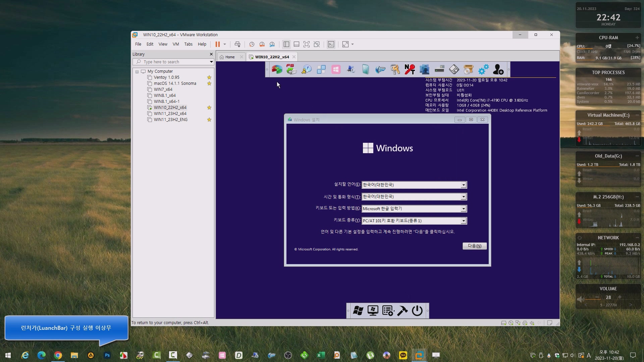Image resolution: width=644 pixels, height=362 pixels.
Task: Pause the virtual machine with the orange pause icon
Action: click(217, 44)
